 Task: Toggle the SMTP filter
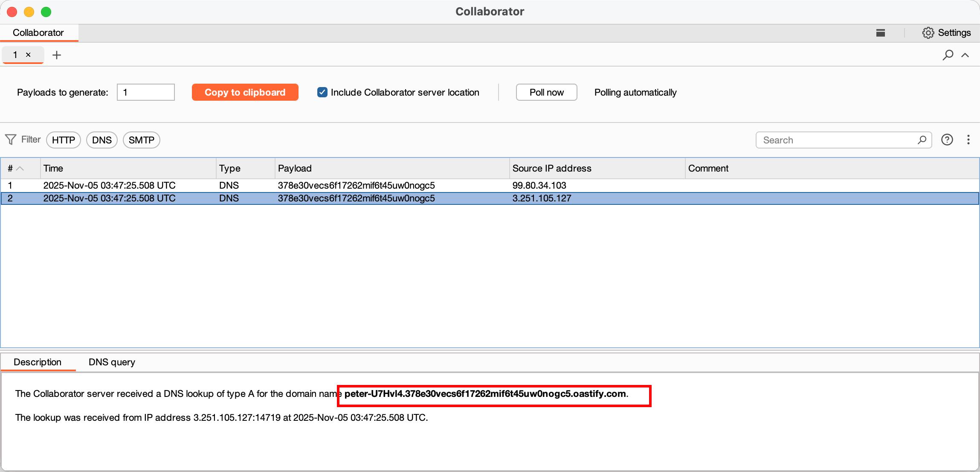tap(141, 140)
